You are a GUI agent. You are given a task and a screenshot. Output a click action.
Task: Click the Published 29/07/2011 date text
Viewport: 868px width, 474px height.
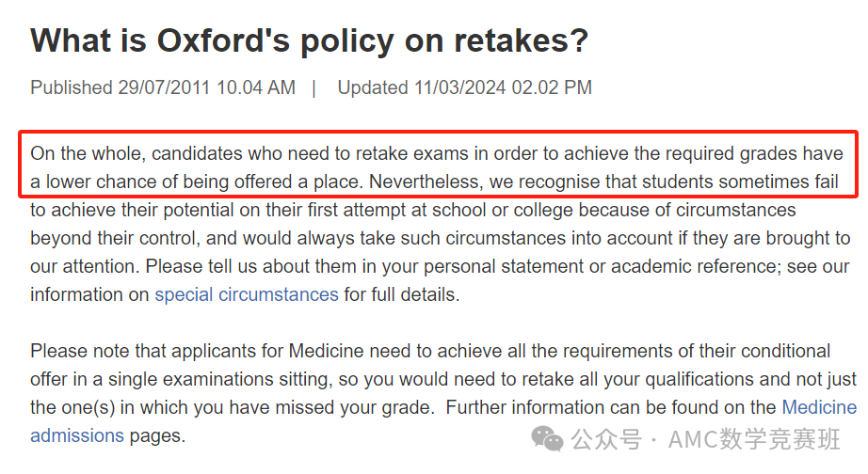(163, 87)
